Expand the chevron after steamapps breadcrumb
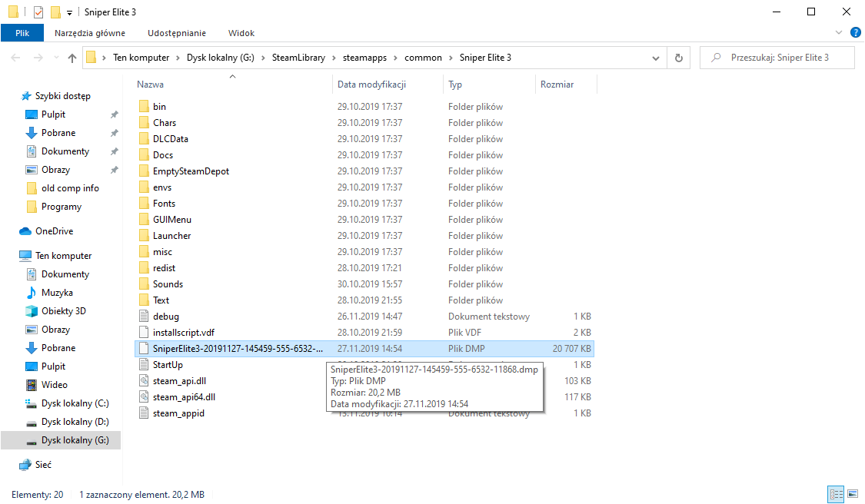Viewport: 865px width, 504px height. click(x=395, y=58)
